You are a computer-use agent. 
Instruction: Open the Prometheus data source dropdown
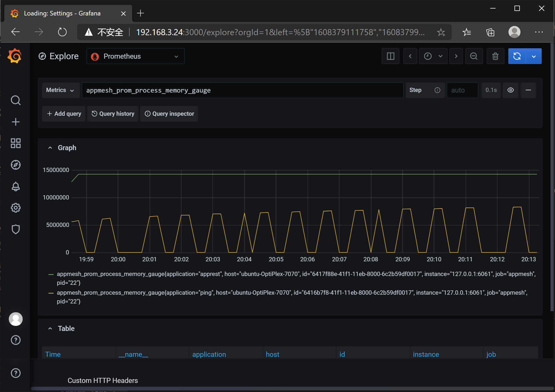[x=135, y=56]
